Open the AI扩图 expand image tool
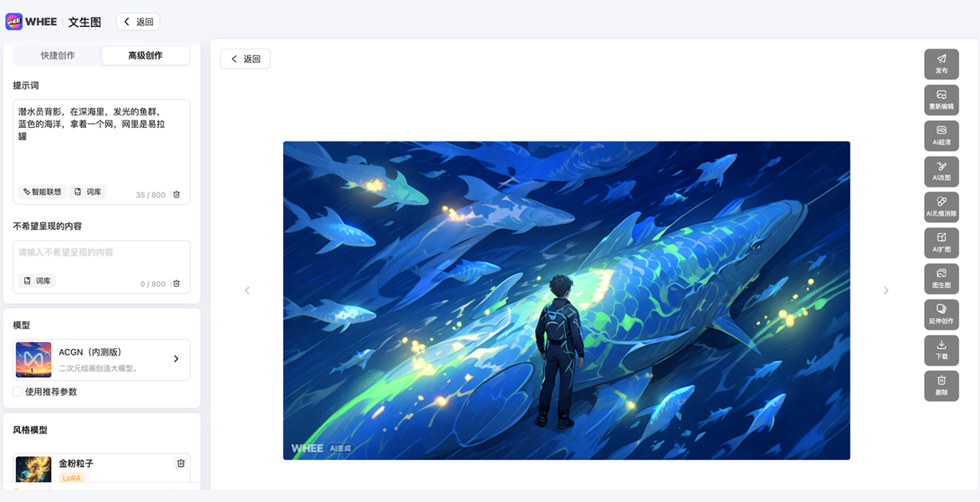 click(x=942, y=243)
